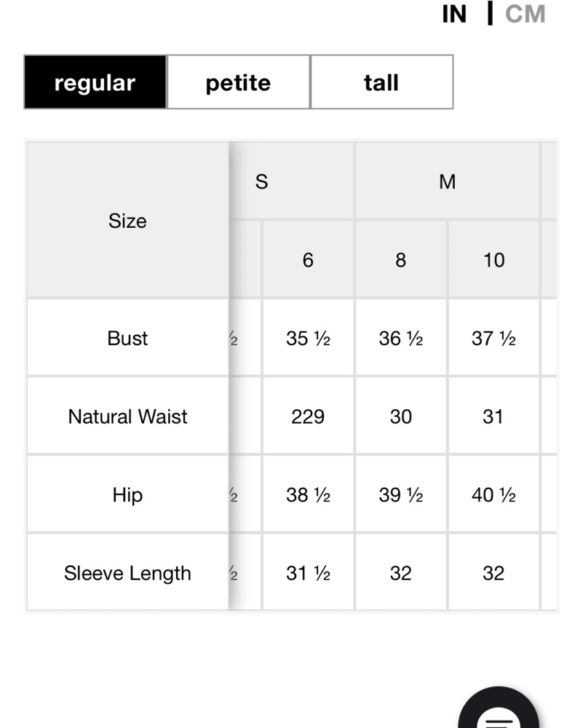Click the Sleeve Length row label

coord(127,572)
